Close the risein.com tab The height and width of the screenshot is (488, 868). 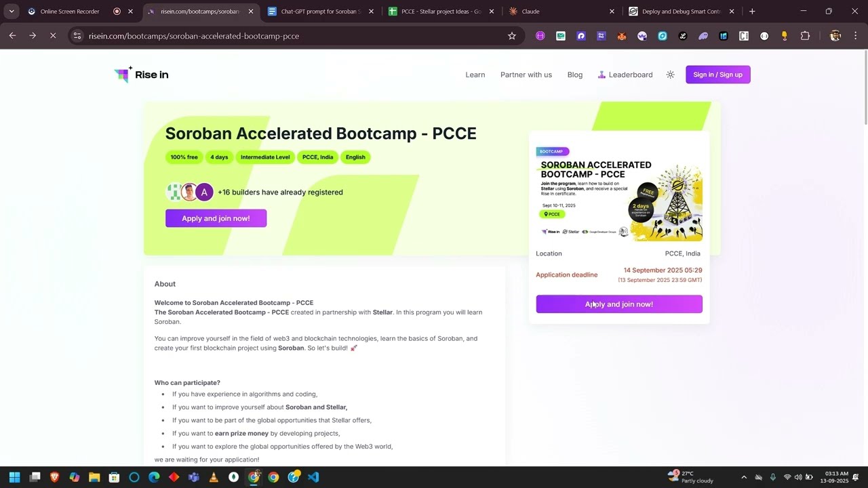point(251,12)
